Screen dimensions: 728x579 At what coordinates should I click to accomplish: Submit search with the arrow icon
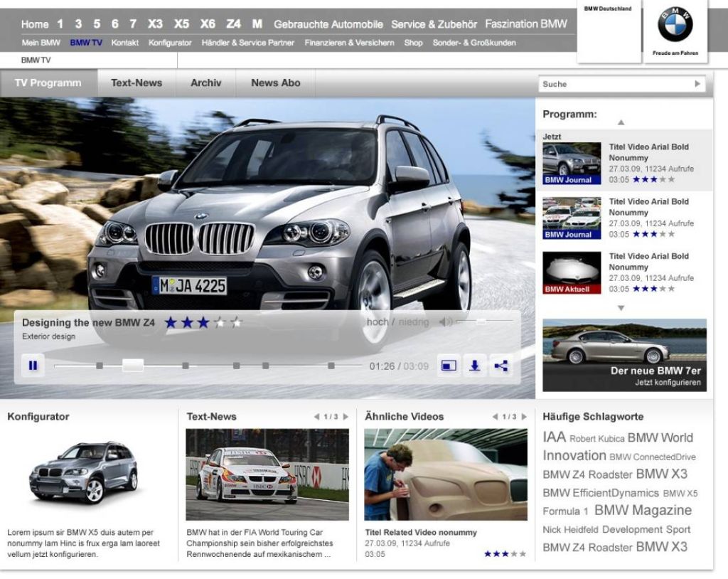[697, 84]
